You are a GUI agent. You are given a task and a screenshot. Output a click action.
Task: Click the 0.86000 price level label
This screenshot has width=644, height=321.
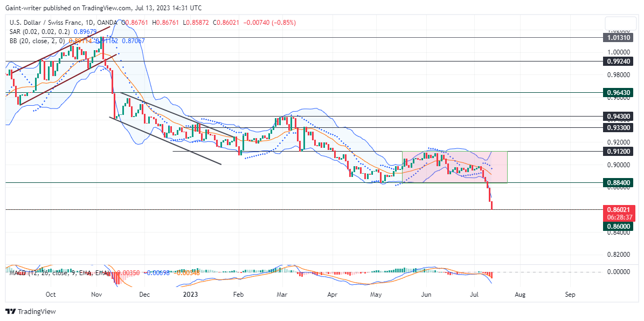618,226
